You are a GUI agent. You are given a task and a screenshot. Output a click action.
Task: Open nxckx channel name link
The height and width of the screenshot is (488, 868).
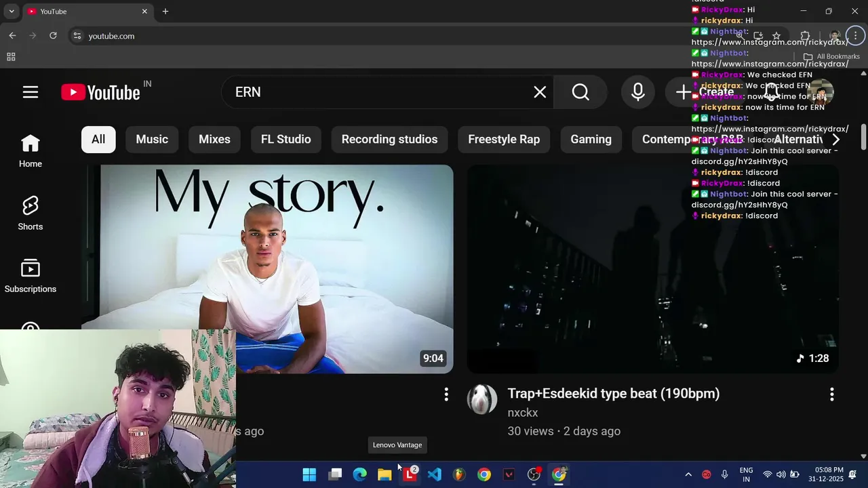click(x=523, y=412)
